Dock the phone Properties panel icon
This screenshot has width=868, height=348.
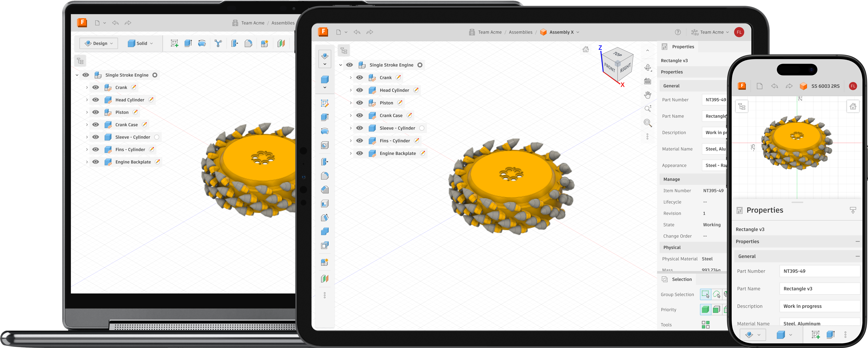click(853, 210)
